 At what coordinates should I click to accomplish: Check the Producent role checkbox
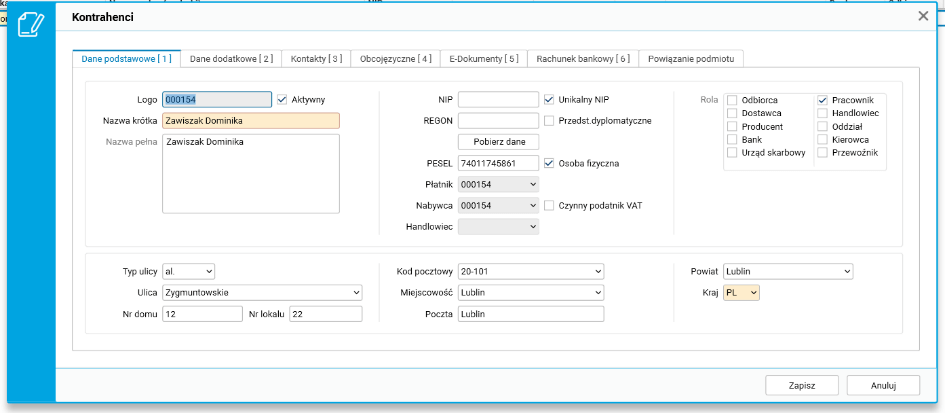tap(732, 127)
